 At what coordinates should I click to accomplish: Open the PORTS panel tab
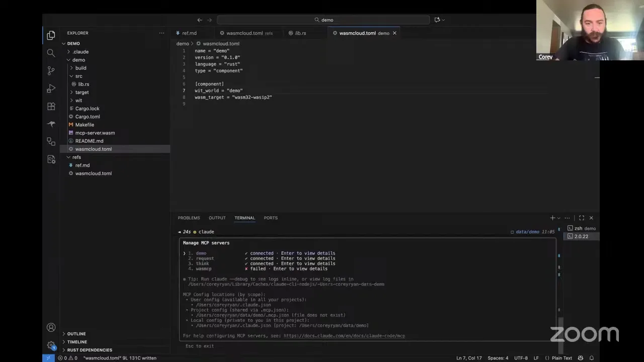point(271,218)
